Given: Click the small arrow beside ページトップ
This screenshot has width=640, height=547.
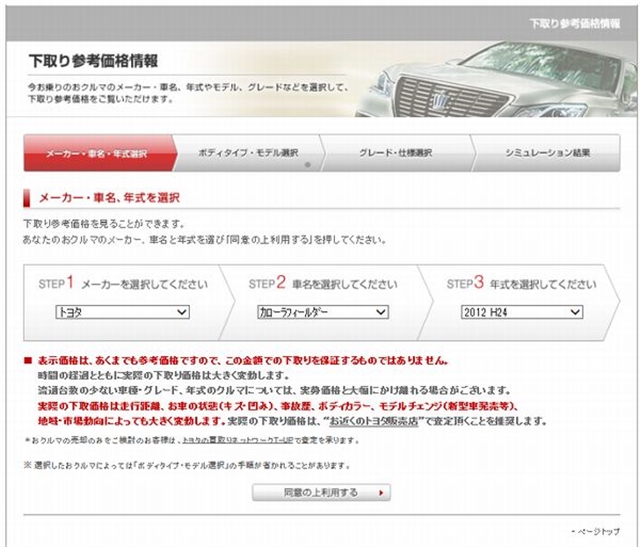Looking at the screenshot, I should (572, 531).
